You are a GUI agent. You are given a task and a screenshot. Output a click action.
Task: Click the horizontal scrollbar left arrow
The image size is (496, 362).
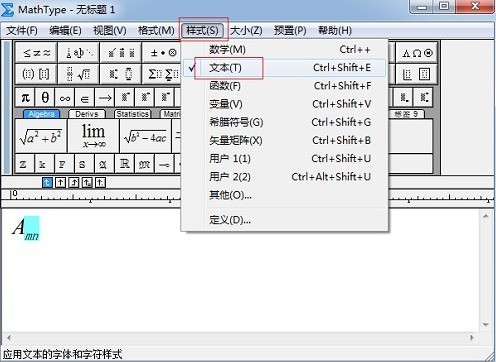click(x=9, y=338)
